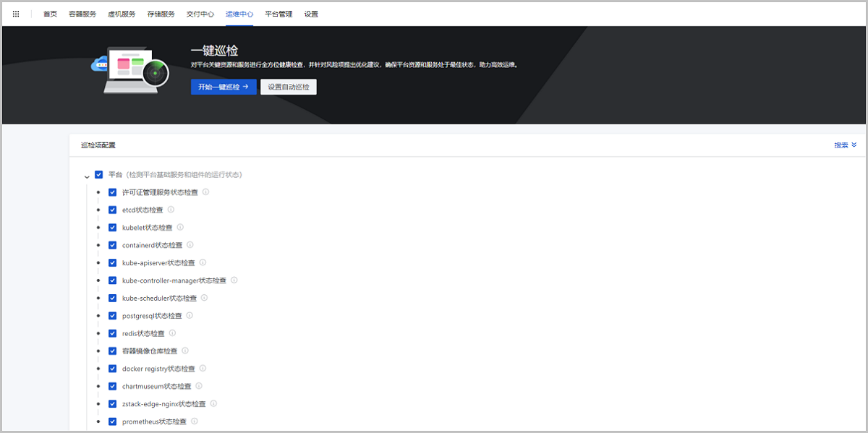Open the 容器服务 navigation tab

82,13
